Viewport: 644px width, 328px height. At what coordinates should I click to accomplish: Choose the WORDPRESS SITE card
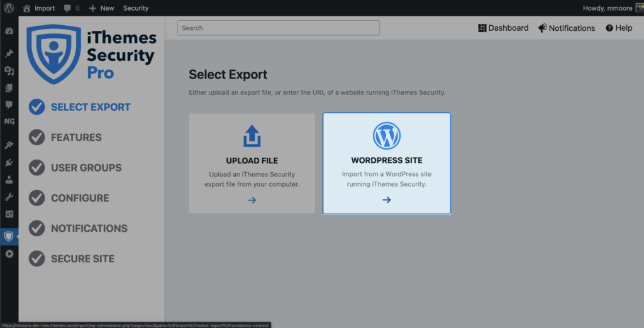click(x=387, y=163)
